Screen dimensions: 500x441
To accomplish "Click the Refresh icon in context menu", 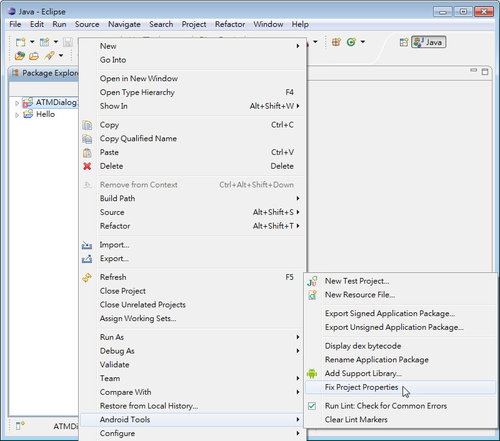I will [x=87, y=277].
